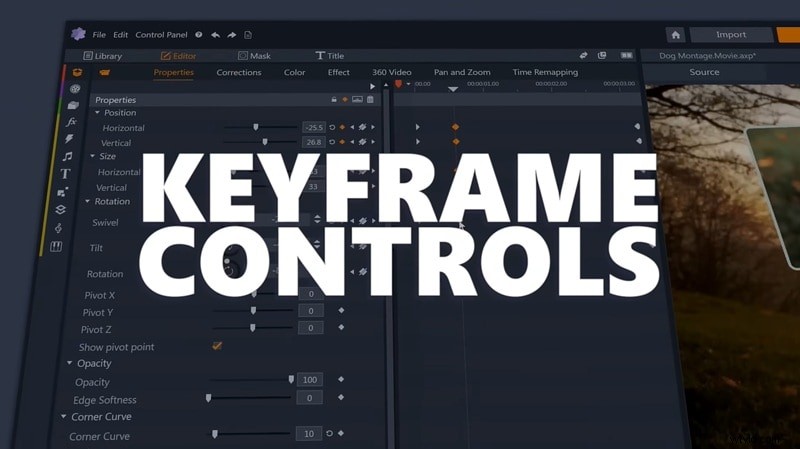
Task: Open the Pan and Zoom tab
Action: point(462,73)
